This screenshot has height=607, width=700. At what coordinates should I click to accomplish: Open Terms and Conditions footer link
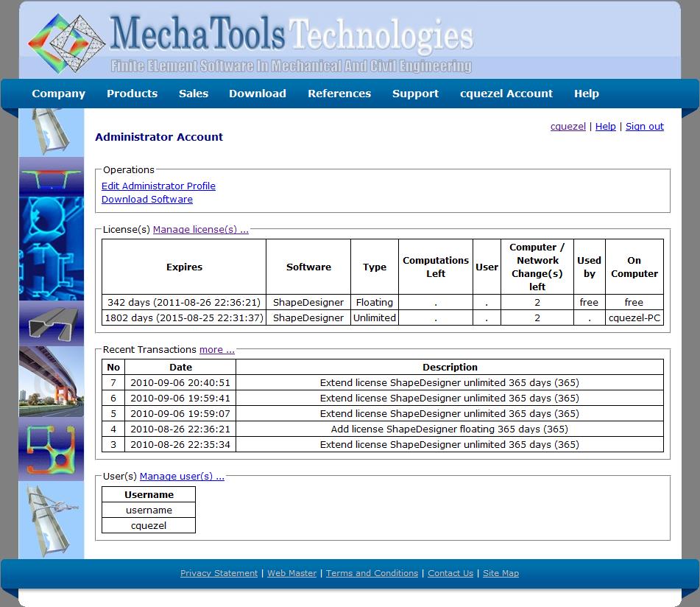tap(372, 573)
